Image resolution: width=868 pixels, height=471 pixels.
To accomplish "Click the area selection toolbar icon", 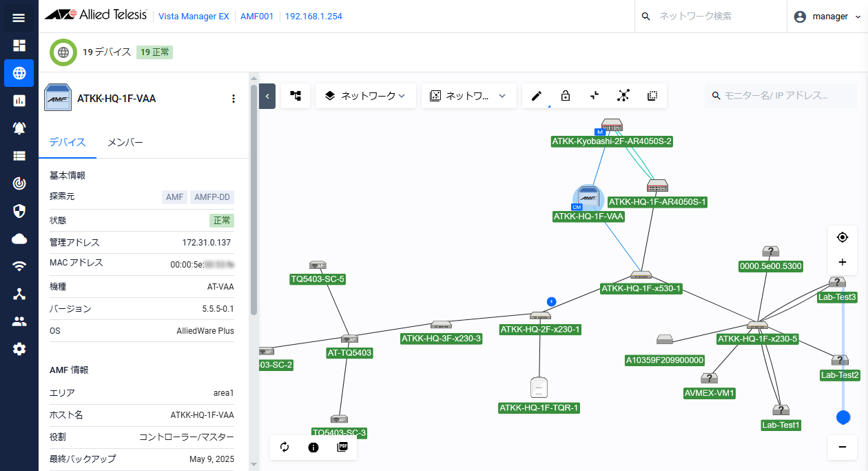I will [x=652, y=96].
